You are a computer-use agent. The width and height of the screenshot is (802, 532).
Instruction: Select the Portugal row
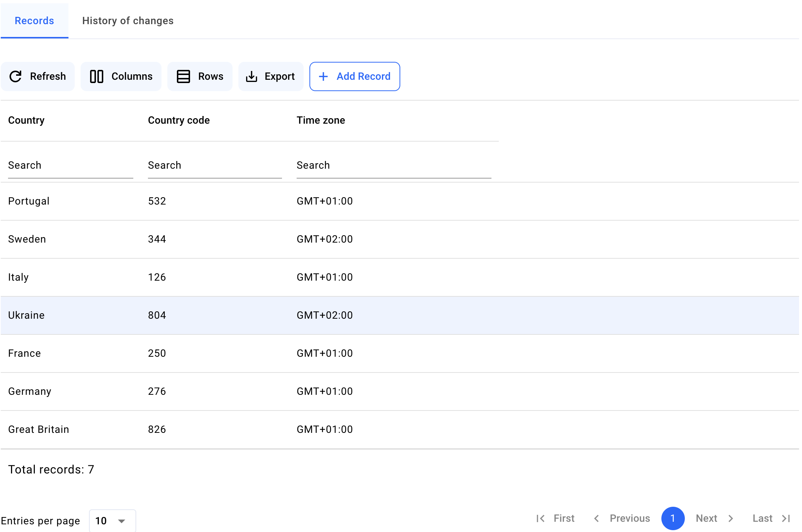(400, 201)
